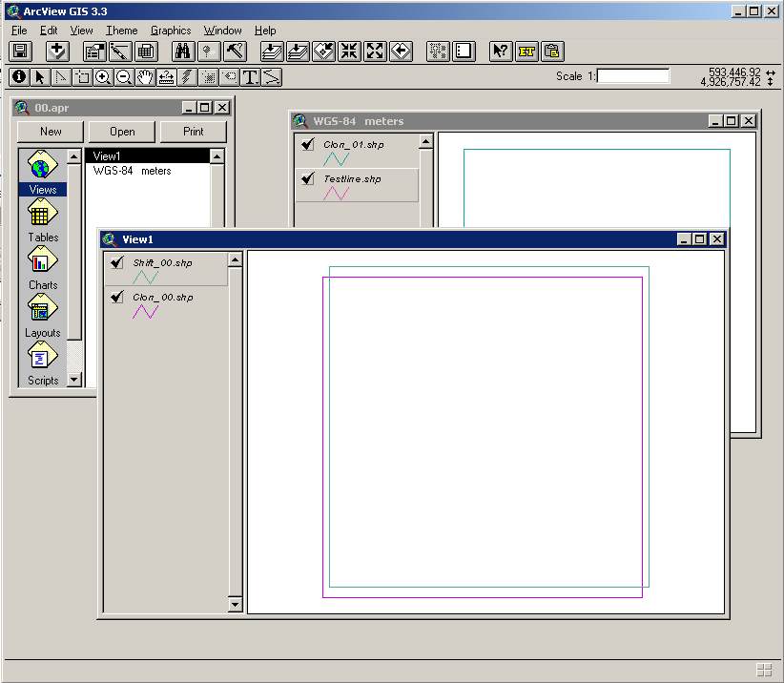Click magenta line symbol of Clon_00.shp
Image resolution: width=784 pixels, height=683 pixels.
point(146,312)
